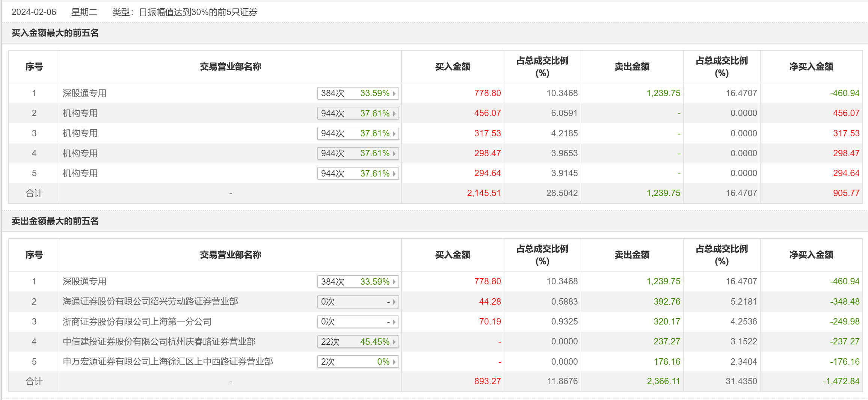Click the date 2024-02-06 at top
The height and width of the screenshot is (400, 868).
(x=34, y=12)
